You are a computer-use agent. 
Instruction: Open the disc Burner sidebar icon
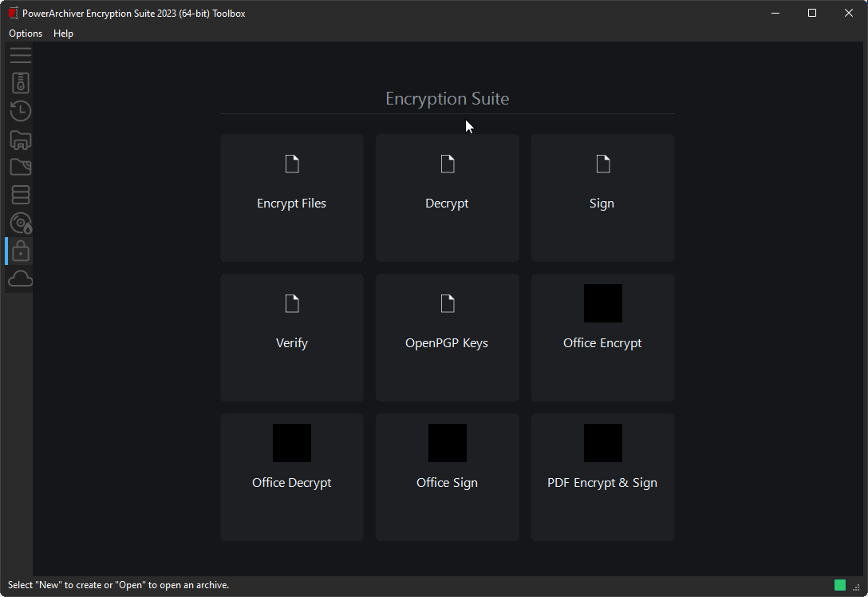pos(21,223)
